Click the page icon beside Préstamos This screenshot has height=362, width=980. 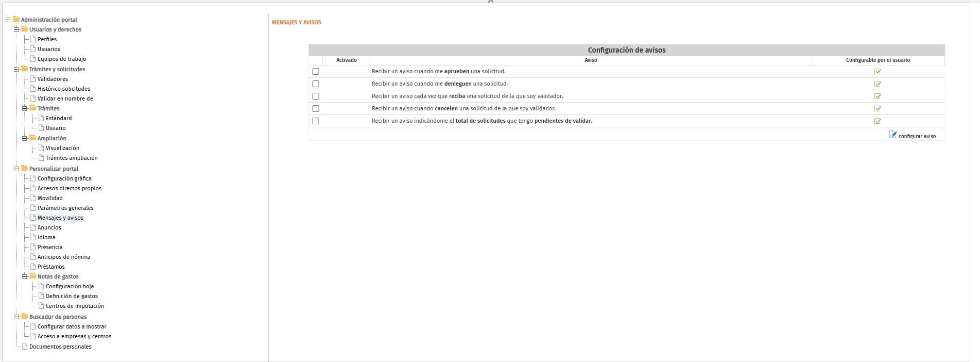33,267
